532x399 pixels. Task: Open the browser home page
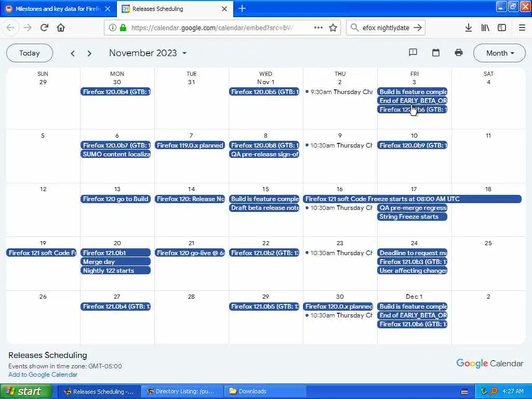point(61,28)
